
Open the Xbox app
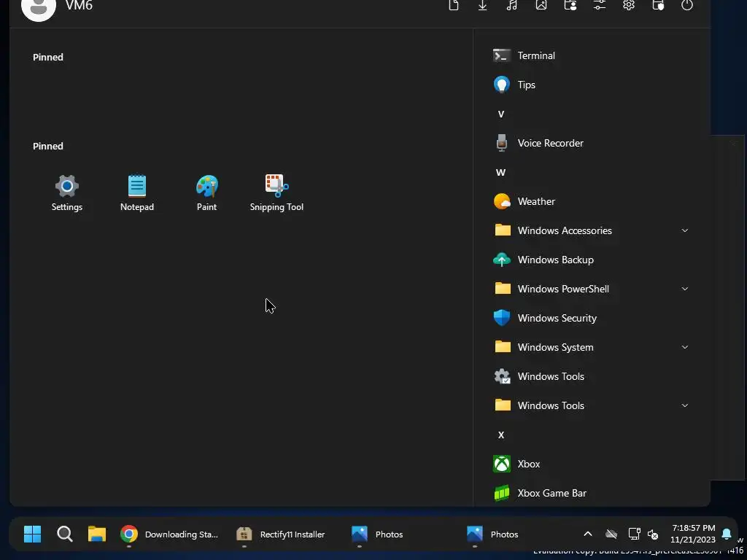(x=591, y=464)
